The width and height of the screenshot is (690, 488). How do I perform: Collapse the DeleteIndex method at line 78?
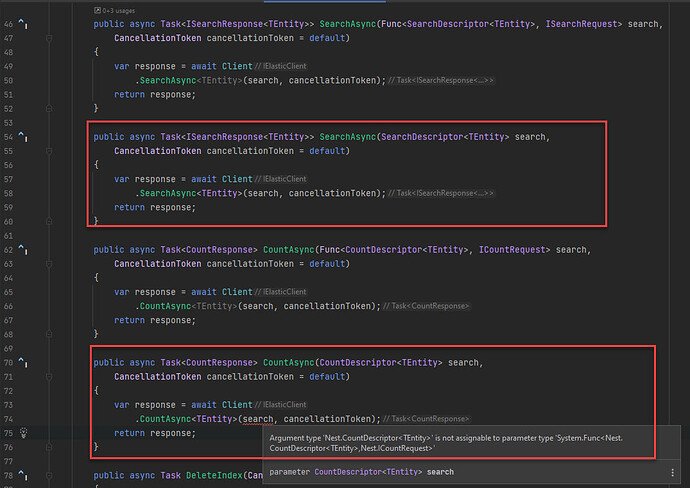(x=49, y=475)
